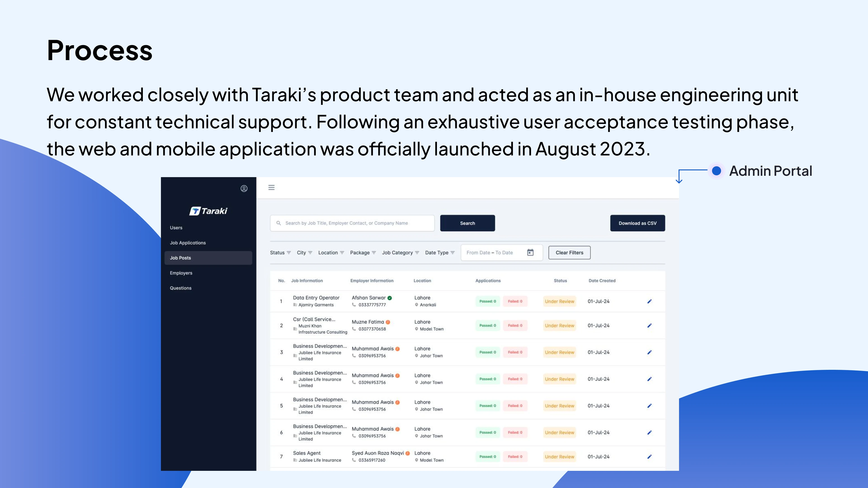The image size is (868, 488).
Task: Click the job search input field
Action: [352, 223]
